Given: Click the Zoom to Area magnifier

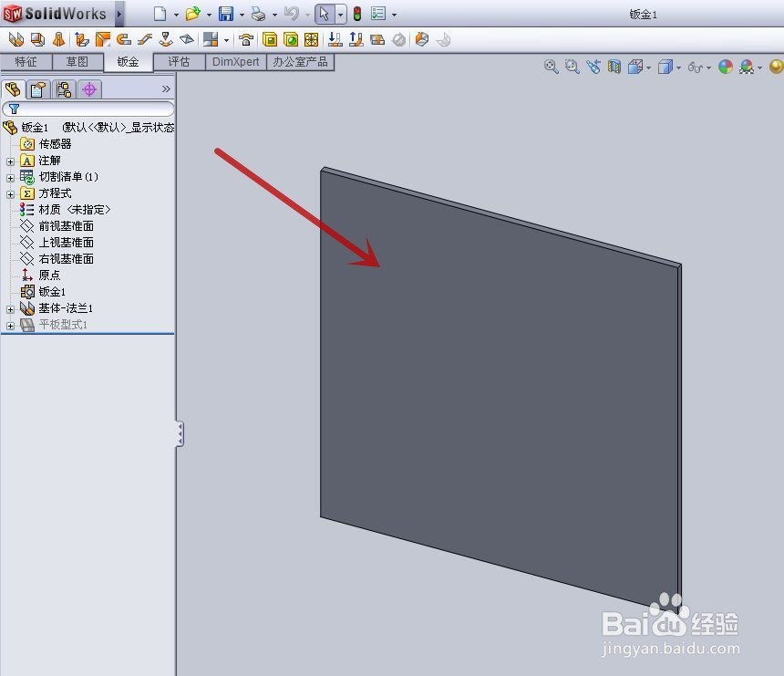Looking at the screenshot, I should [572, 67].
